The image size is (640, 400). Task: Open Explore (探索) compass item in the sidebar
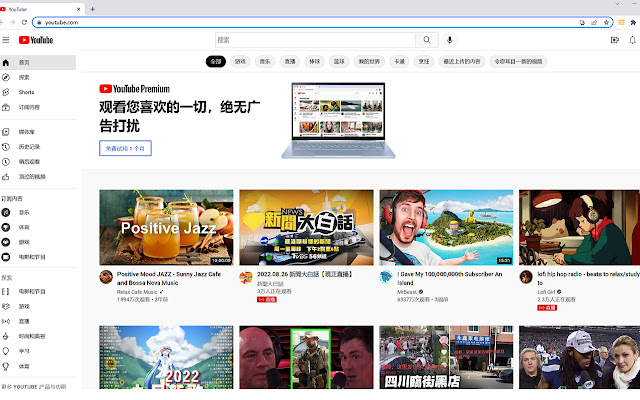click(x=38, y=77)
